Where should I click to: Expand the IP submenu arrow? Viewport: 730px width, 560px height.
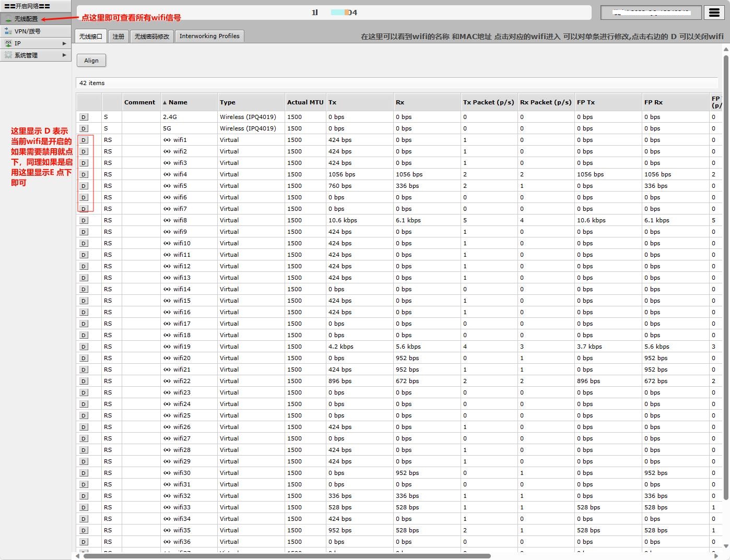coord(64,43)
